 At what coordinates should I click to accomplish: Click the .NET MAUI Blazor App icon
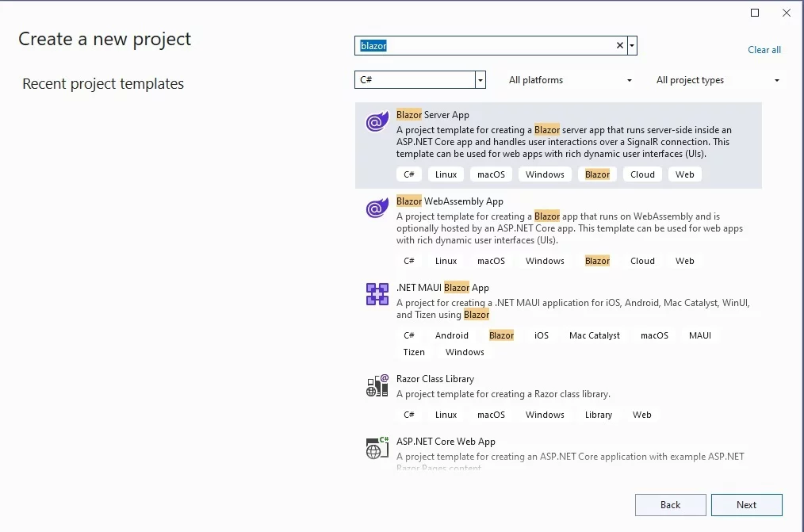click(x=377, y=294)
